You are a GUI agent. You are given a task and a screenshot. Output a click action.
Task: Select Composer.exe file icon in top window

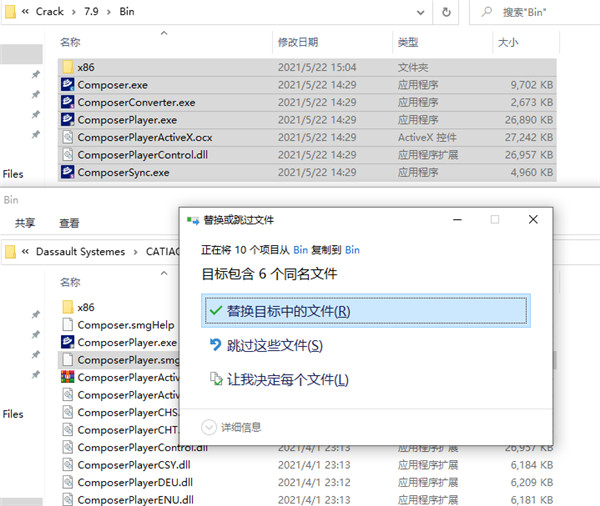click(67, 85)
